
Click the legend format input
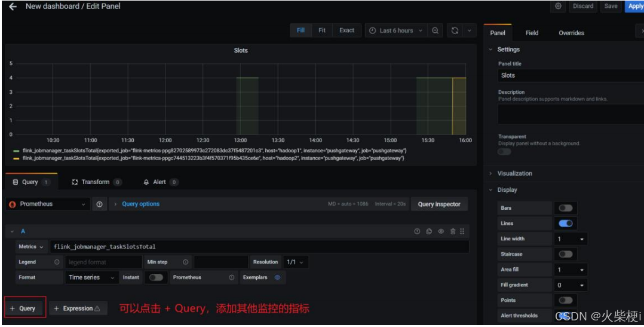[104, 262]
